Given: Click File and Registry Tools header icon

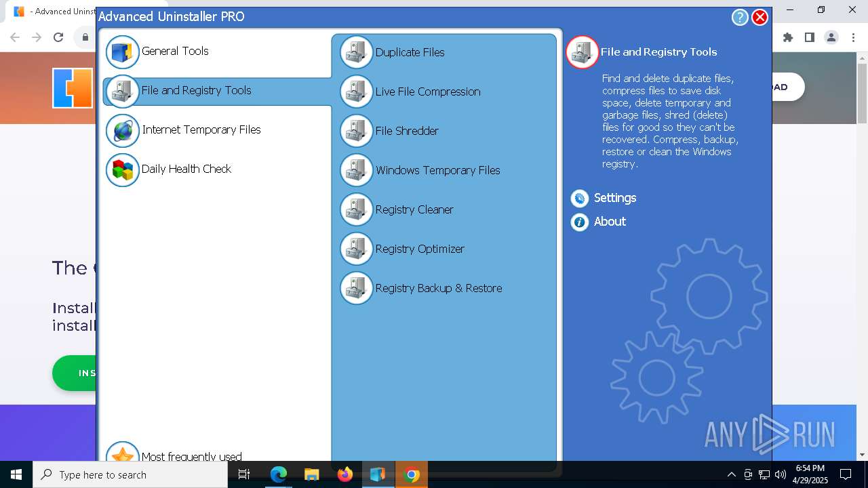Looking at the screenshot, I should coord(583,52).
